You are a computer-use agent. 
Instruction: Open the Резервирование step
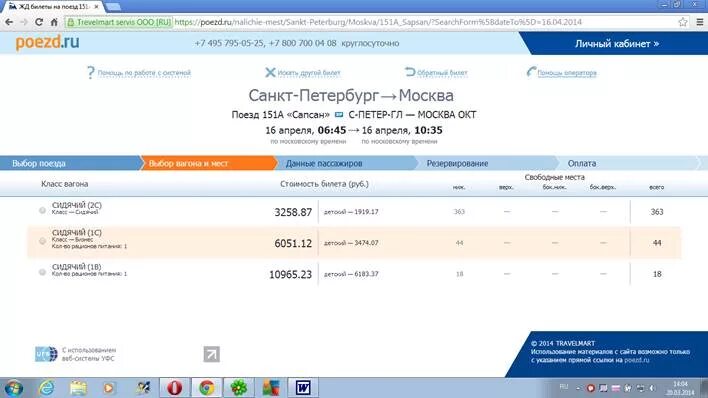(487, 164)
